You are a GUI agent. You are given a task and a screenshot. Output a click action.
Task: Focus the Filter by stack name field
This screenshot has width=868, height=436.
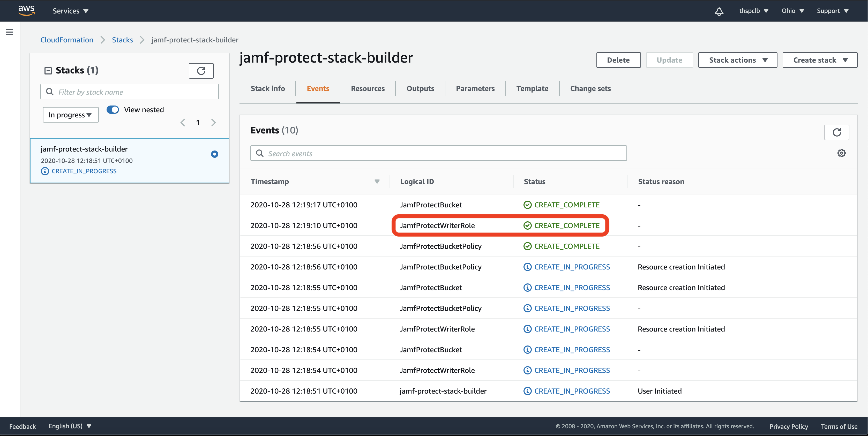tap(129, 92)
